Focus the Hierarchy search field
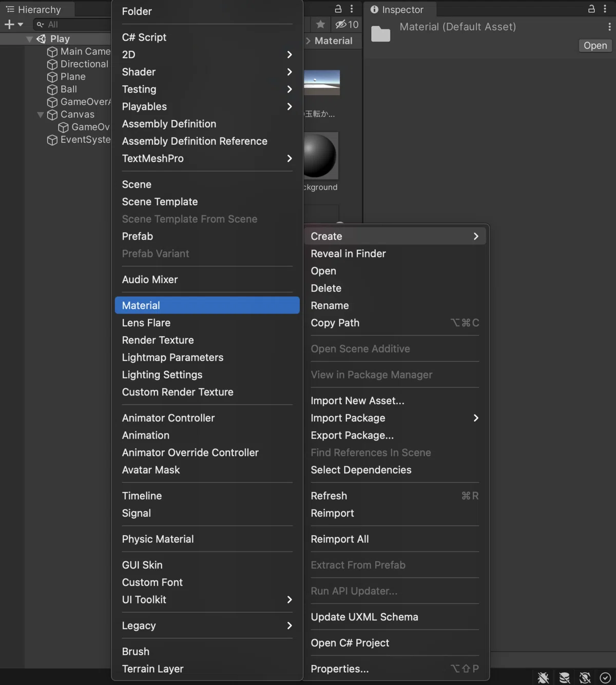 72,24
